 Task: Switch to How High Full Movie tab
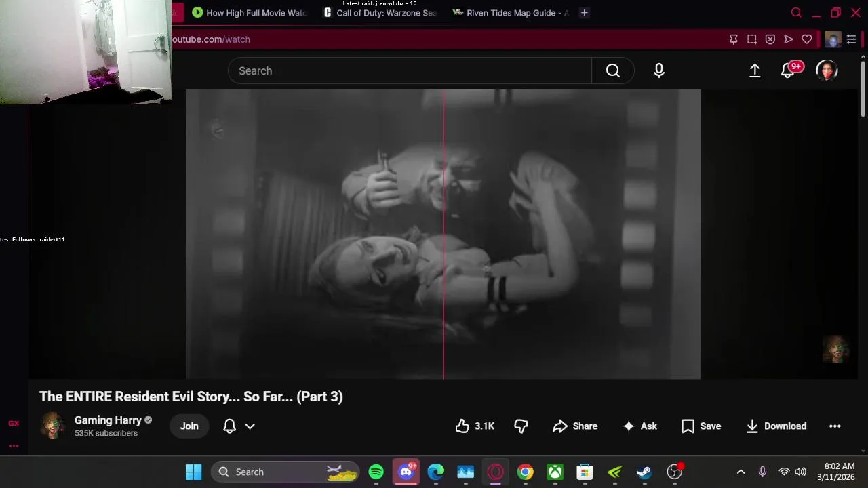click(250, 12)
